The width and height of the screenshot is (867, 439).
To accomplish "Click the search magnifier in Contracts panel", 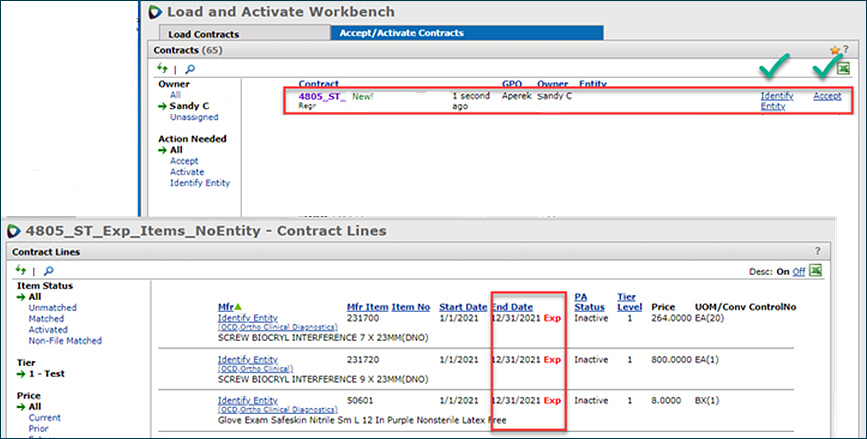I will (189, 68).
